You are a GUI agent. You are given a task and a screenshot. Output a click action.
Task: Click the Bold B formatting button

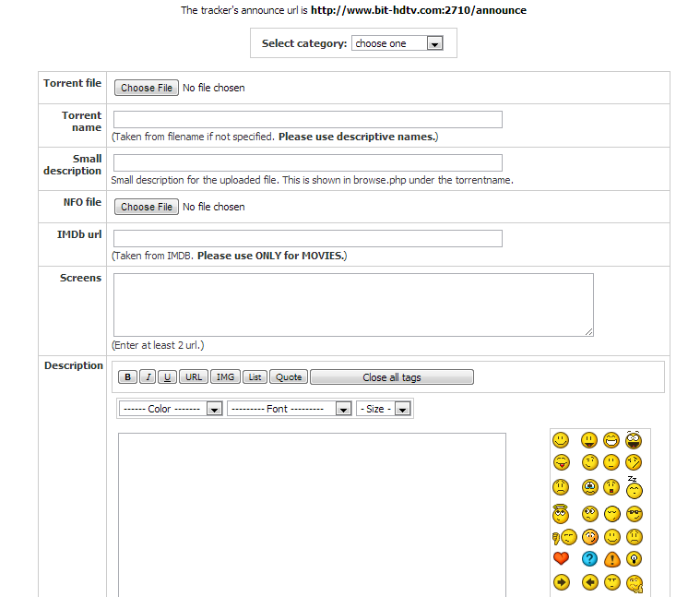click(127, 376)
